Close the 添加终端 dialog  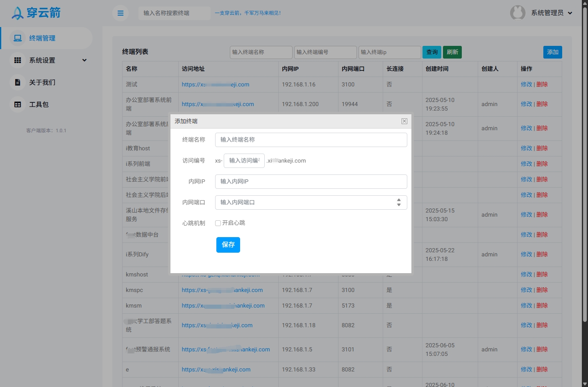pos(404,121)
